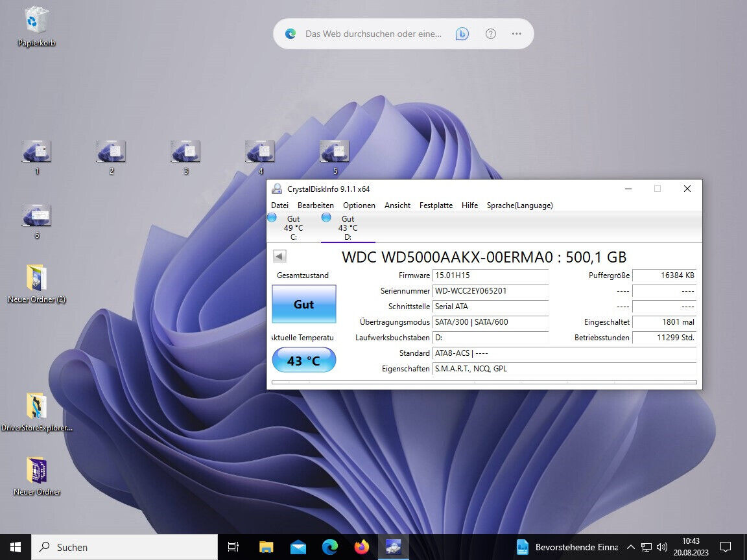Open the three-dots menu in search bar
This screenshot has height=560, width=747.
(x=516, y=34)
